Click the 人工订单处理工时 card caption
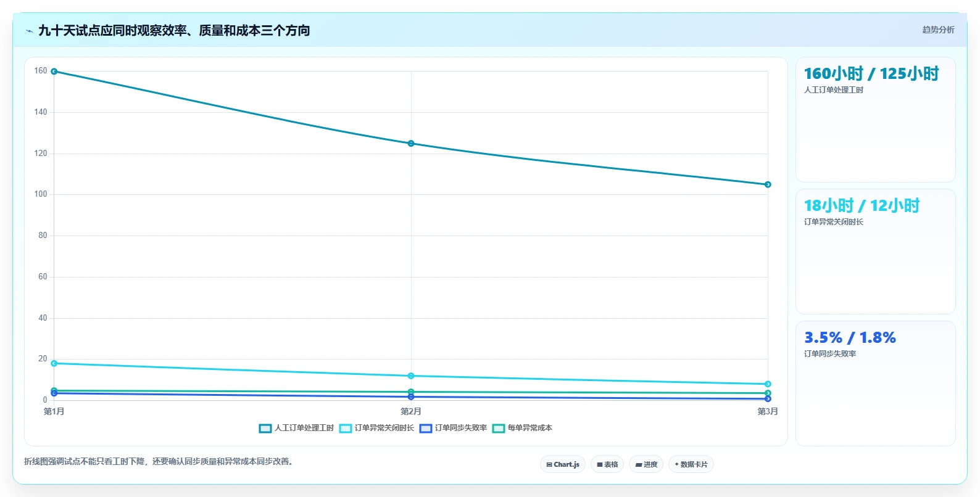 click(x=833, y=90)
